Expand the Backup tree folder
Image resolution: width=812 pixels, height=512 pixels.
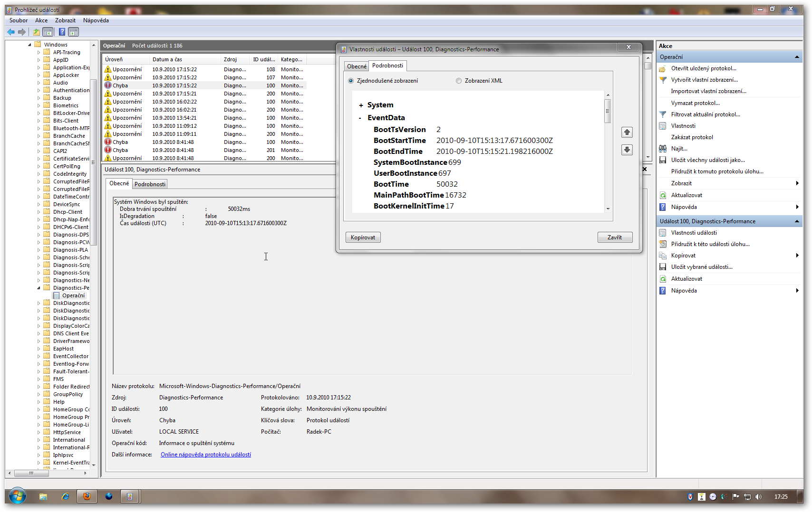[x=39, y=98]
